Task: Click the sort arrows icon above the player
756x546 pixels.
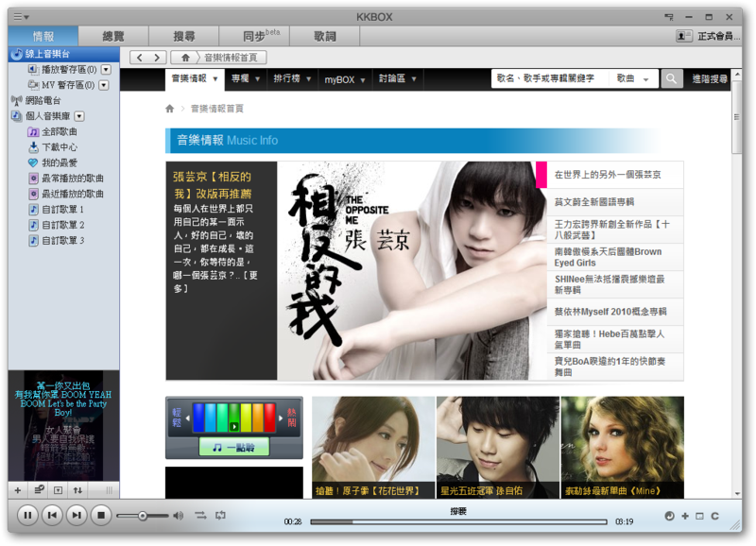Action: 78,490
